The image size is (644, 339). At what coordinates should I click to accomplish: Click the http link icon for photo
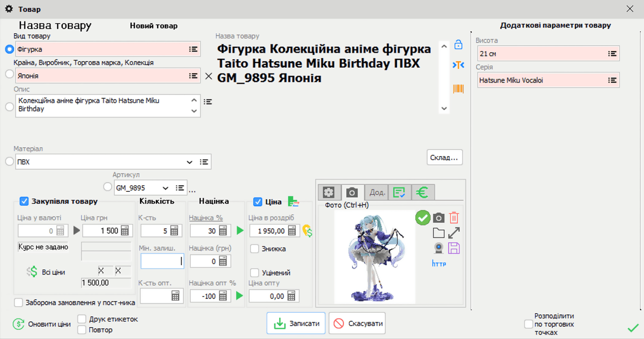pyautogui.click(x=439, y=263)
